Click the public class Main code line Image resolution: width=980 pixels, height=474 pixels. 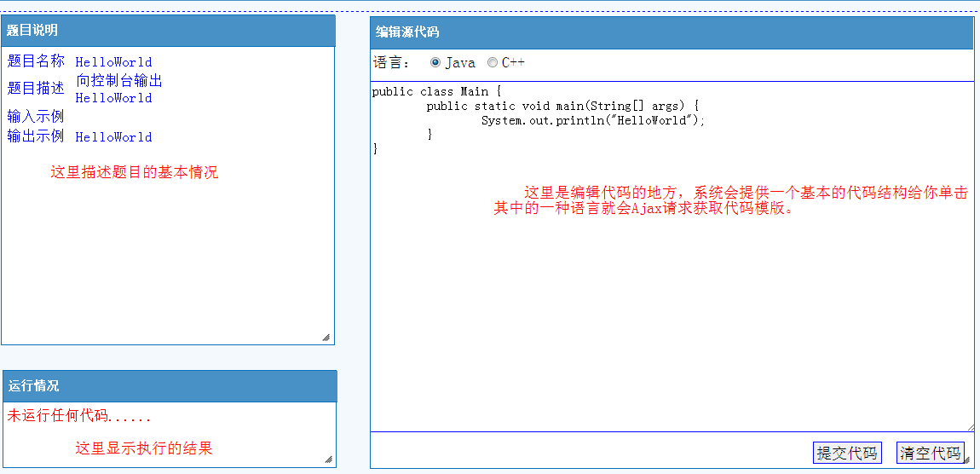click(x=437, y=92)
